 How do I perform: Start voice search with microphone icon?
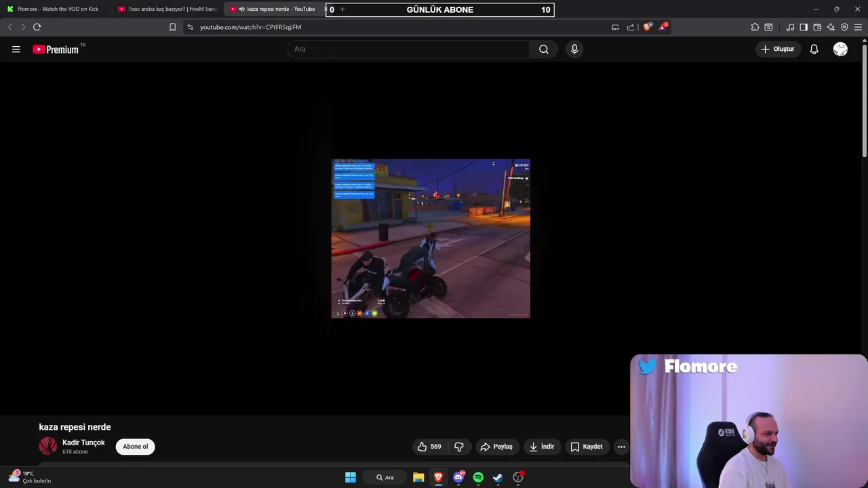(574, 49)
